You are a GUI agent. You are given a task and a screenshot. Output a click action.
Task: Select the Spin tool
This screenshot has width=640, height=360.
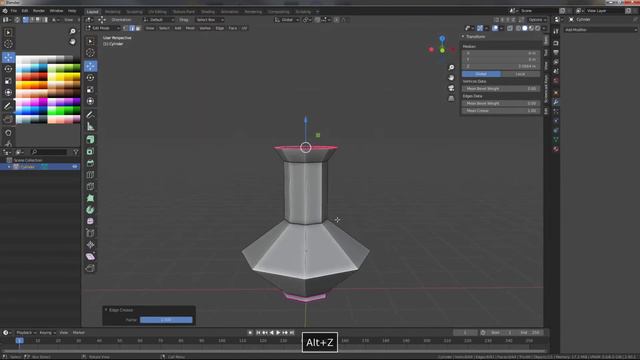point(90,210)
